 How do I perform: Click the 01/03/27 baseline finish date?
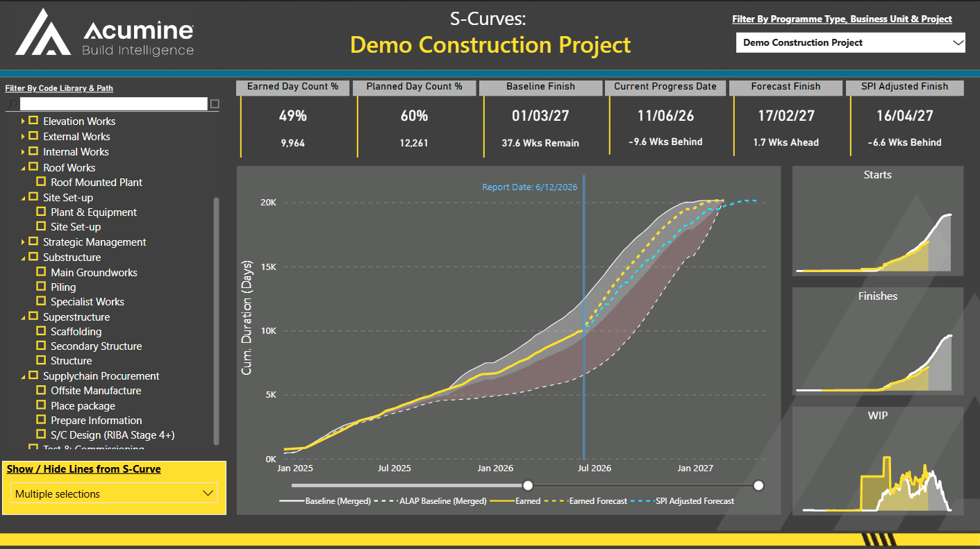(540, 116)
